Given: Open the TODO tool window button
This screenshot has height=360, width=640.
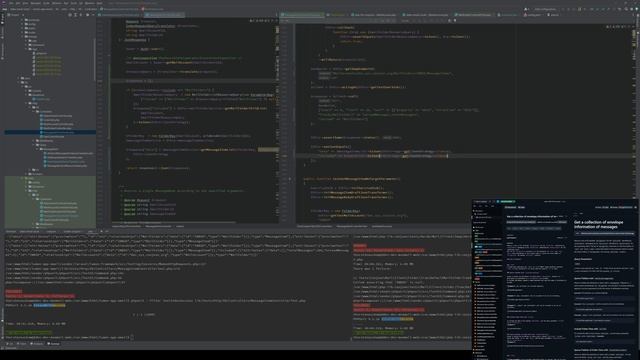Looking at the screenshot, I should [22, 344].
